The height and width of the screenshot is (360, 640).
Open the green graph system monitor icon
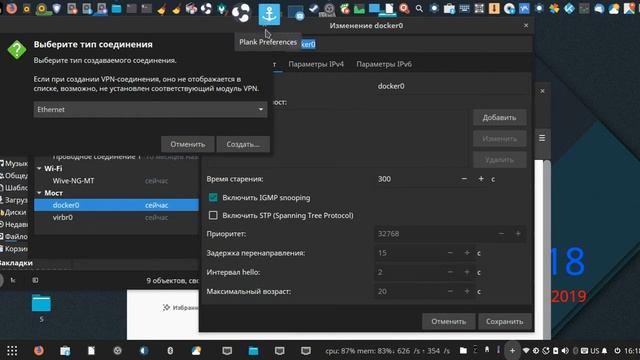pyautogui.click(x=359, y=8)
